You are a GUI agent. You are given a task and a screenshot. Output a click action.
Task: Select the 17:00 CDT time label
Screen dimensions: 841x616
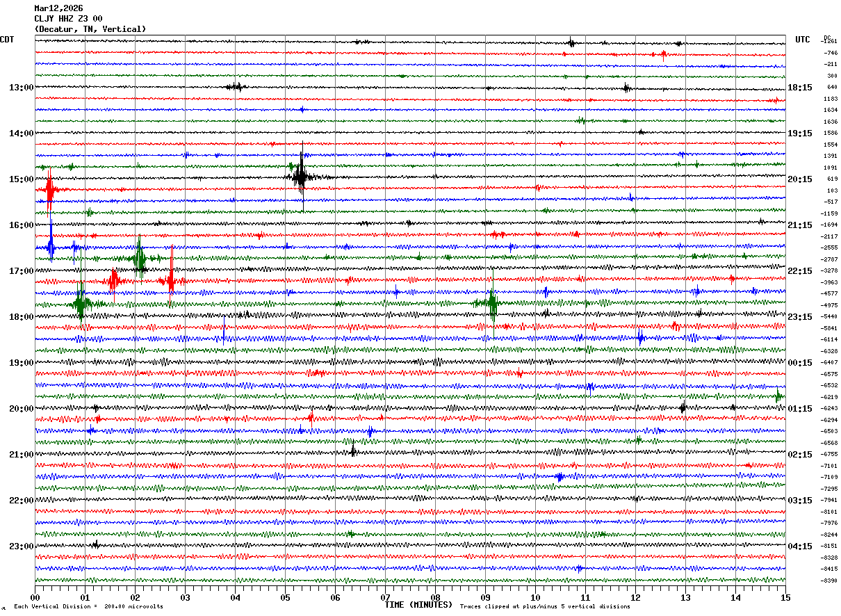click(22, 271)
